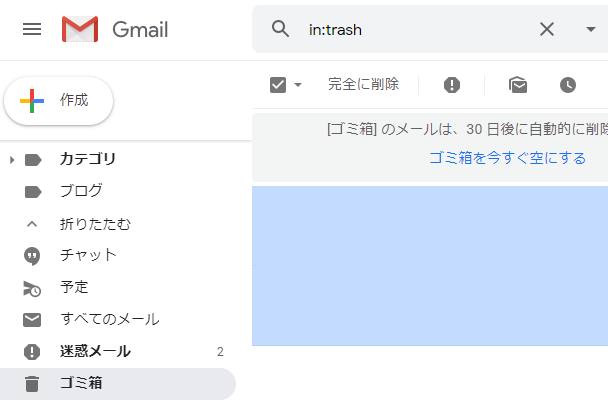Click the 作成 compose button
Viewport: 608px width, 404px height.
(x=59, y=101)
